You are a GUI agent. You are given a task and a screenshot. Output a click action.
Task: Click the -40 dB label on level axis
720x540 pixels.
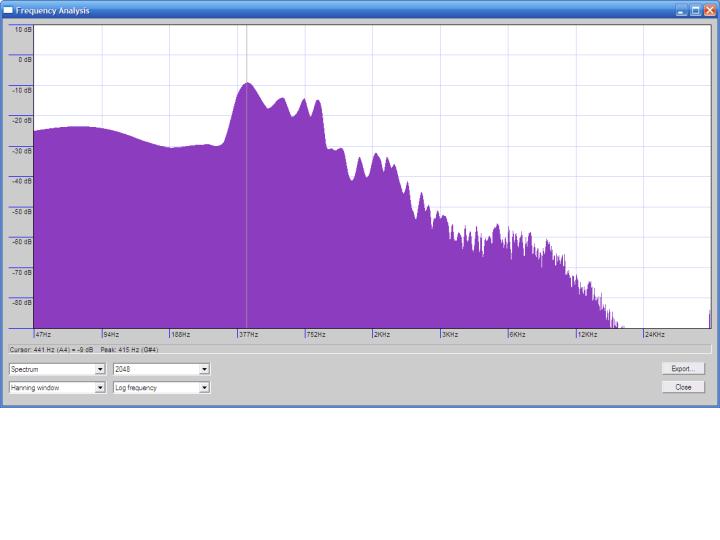(x=22, y=181)
